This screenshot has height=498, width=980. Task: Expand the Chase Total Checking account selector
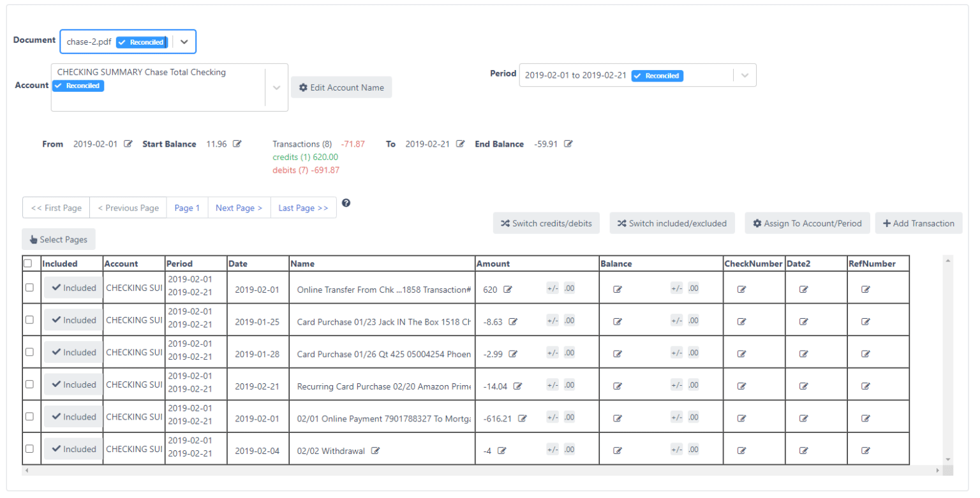coord(278,87)
